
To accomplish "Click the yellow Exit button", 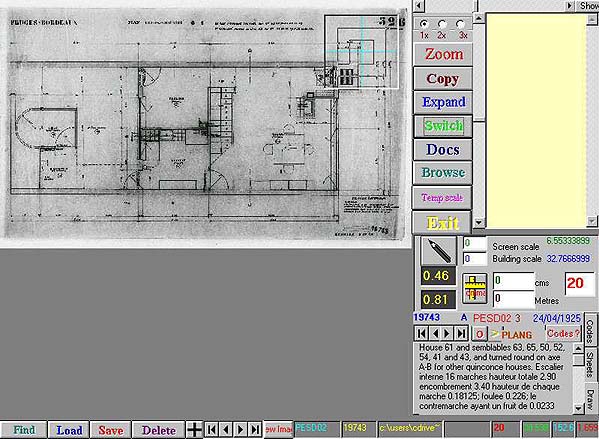I will point(442,223).
